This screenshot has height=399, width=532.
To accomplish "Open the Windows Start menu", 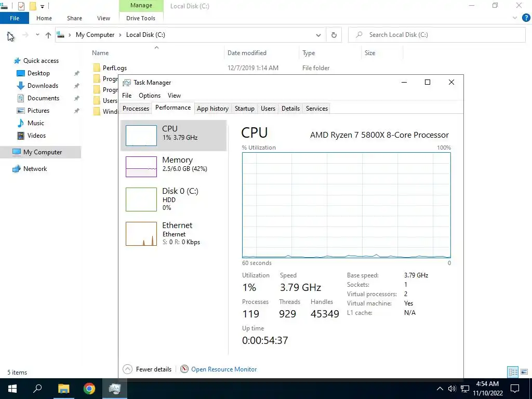I will 12,389.
